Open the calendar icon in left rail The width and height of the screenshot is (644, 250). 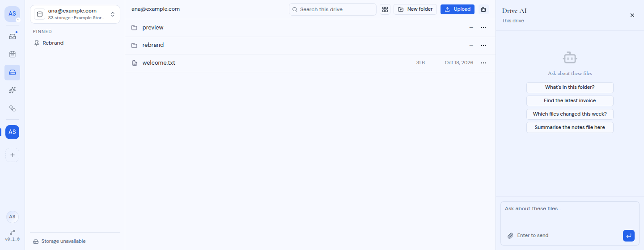13,54
